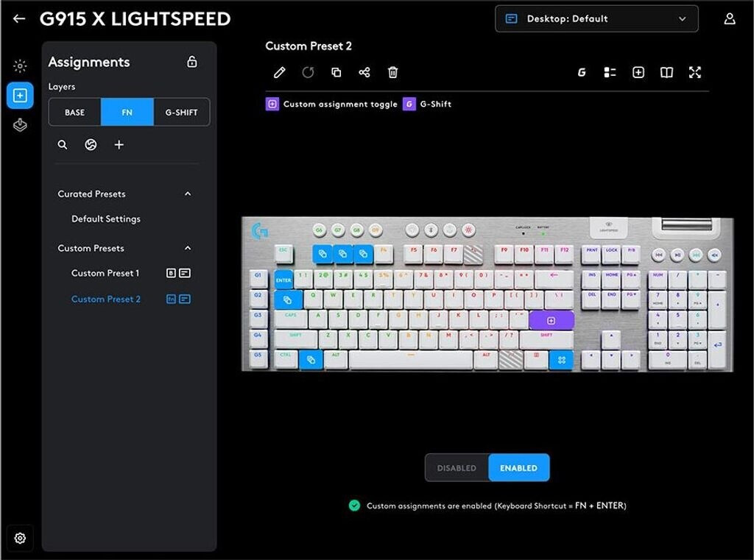The height and width of the screenshot is (560, 754).
Task: Select Custom Preset 1
Action: click(105, 273)
